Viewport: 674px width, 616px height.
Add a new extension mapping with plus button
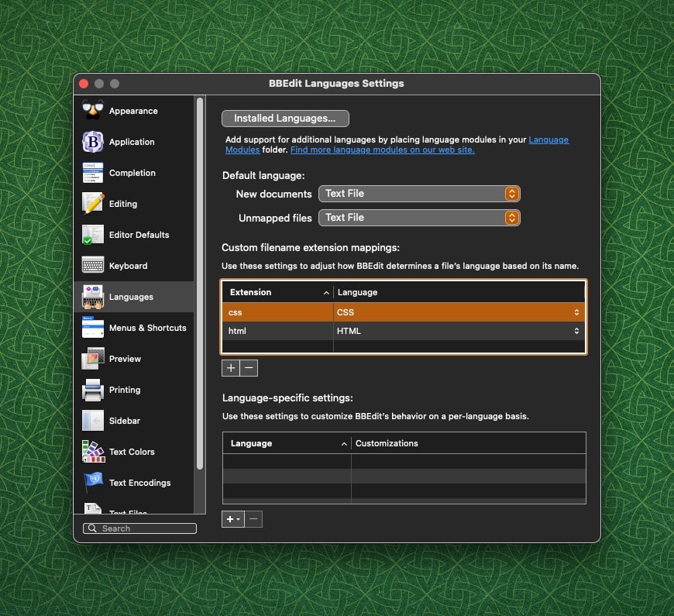click(231, 368)
